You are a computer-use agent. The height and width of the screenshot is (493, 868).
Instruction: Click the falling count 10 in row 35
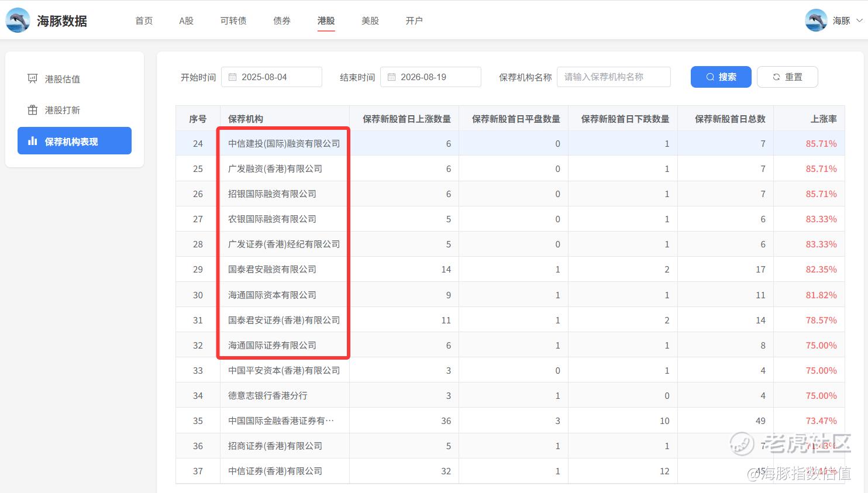tap(664, 421)
